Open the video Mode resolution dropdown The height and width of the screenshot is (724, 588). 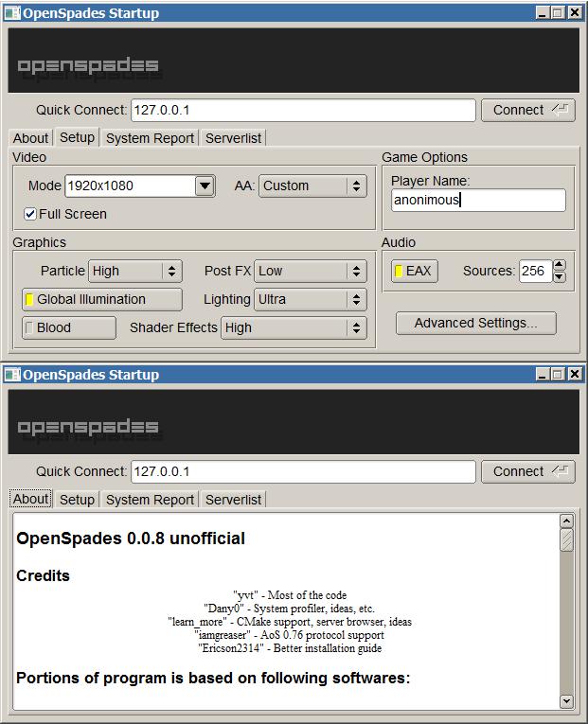tap(205, 186)
